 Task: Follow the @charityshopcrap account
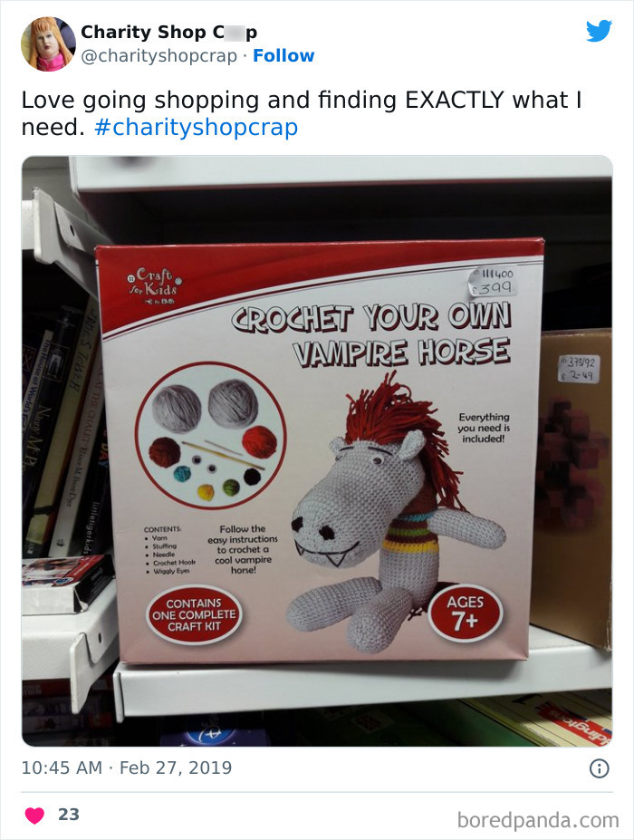click(283, 55)
